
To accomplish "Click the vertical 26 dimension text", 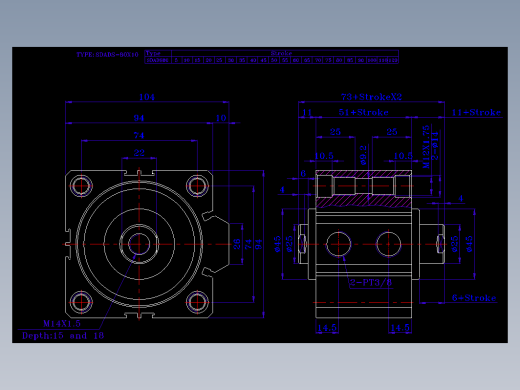I will tap(237, 244).
